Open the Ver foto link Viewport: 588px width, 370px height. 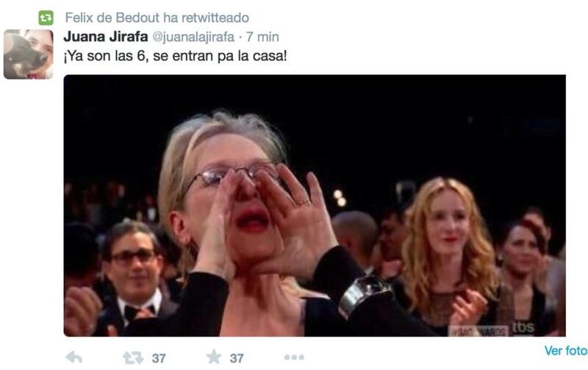[x=566, y=351]
